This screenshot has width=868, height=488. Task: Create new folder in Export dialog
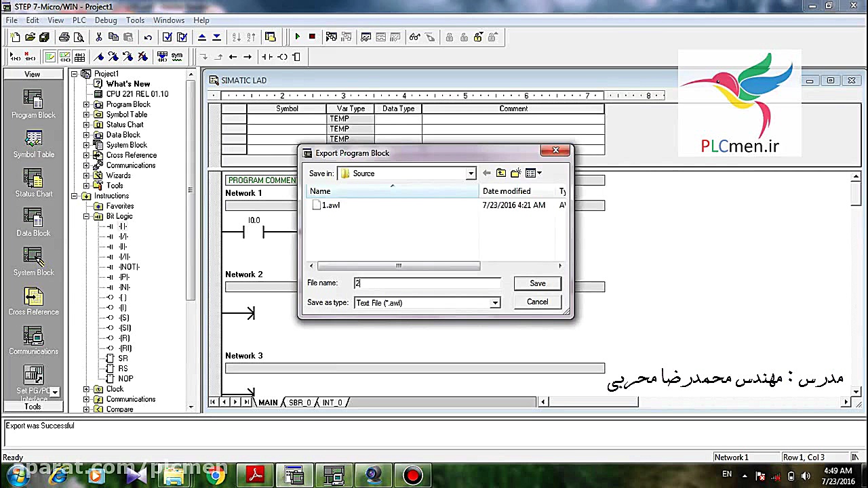tap(516, 174)
